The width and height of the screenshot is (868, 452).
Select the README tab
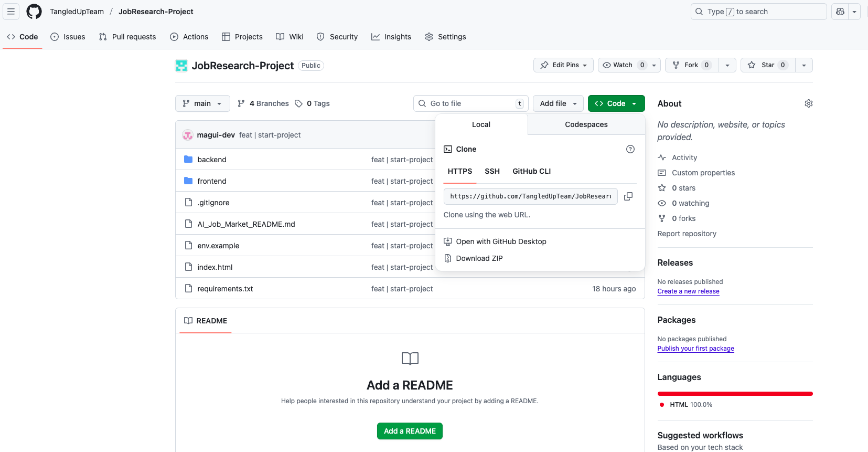pos(206,321)
